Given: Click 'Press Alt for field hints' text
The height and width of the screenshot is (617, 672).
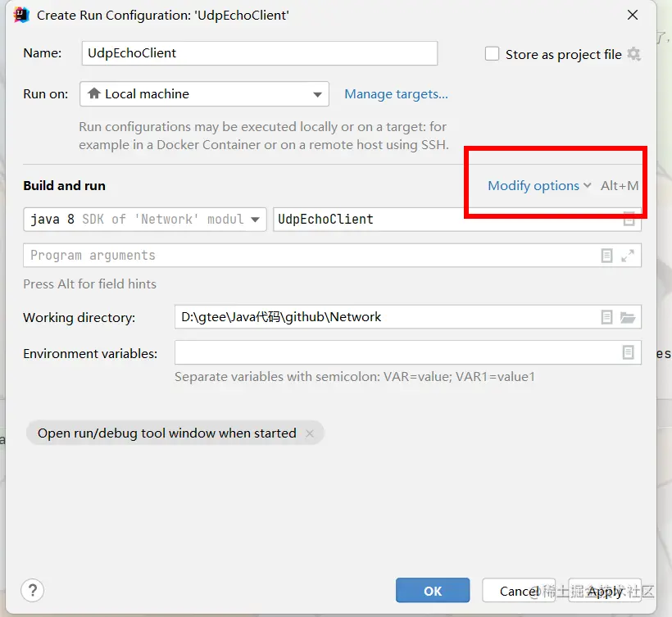Looking at the screenshot, I should [89, 284].
